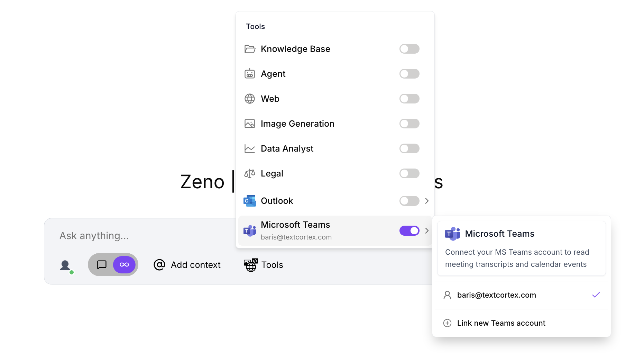Switch to the infinity mode button
Screen dimensions: 644x353
(x=124, y=265)
